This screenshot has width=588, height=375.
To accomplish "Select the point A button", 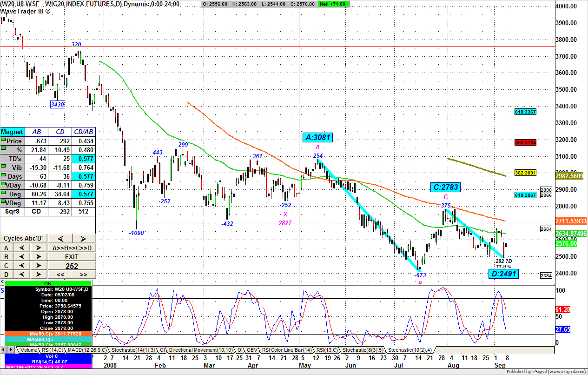I will (x=7, y=248).
